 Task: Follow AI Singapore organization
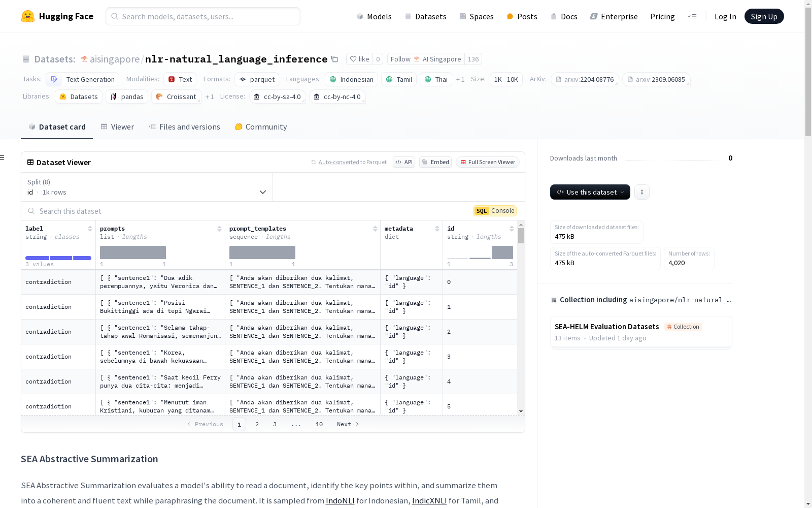[x=426, y=59]
